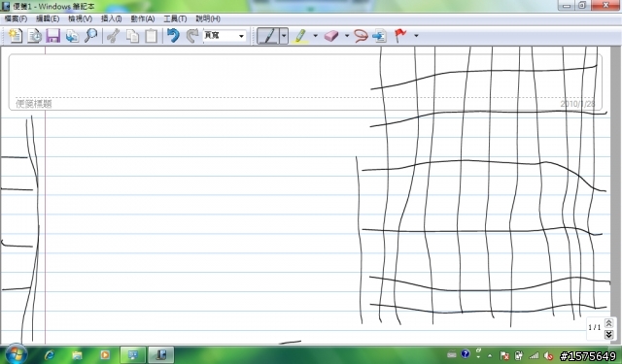Viewport: 622px width, 364px height.
Task: Select the pink Eraser tool
Action: tap(331, 36)
